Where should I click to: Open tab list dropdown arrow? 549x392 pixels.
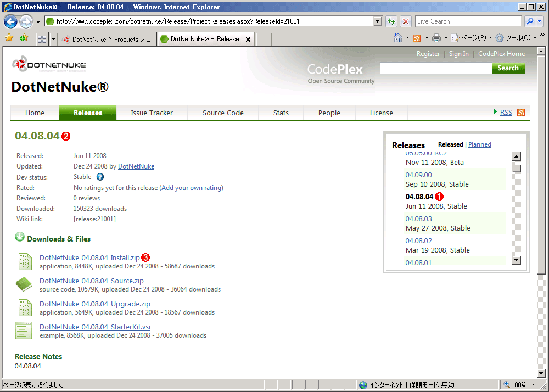53,39
